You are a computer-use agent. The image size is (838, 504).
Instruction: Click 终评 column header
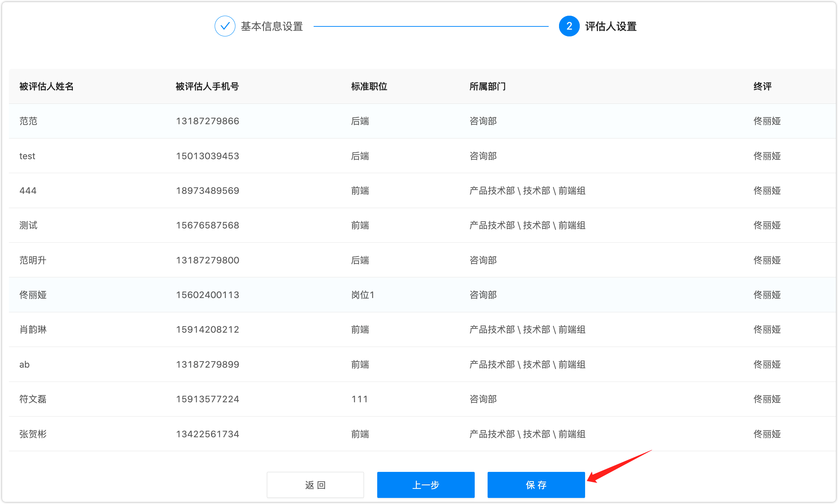point(762,86)
